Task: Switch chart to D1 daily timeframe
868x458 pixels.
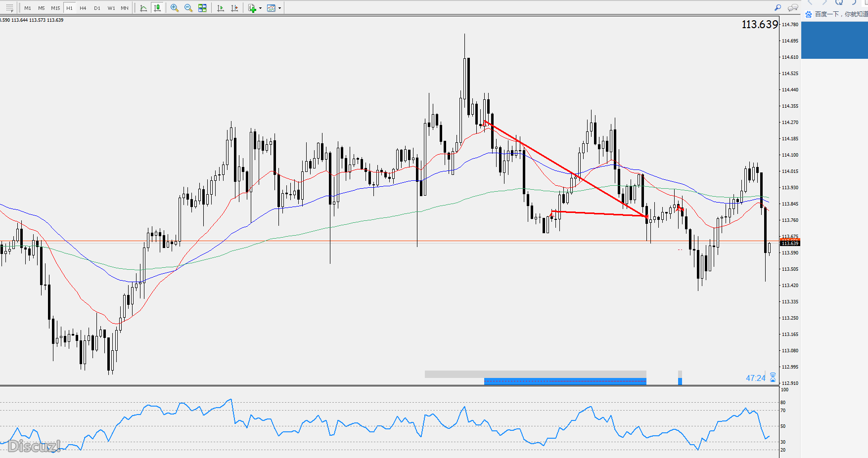Action: tap(97, 8)
